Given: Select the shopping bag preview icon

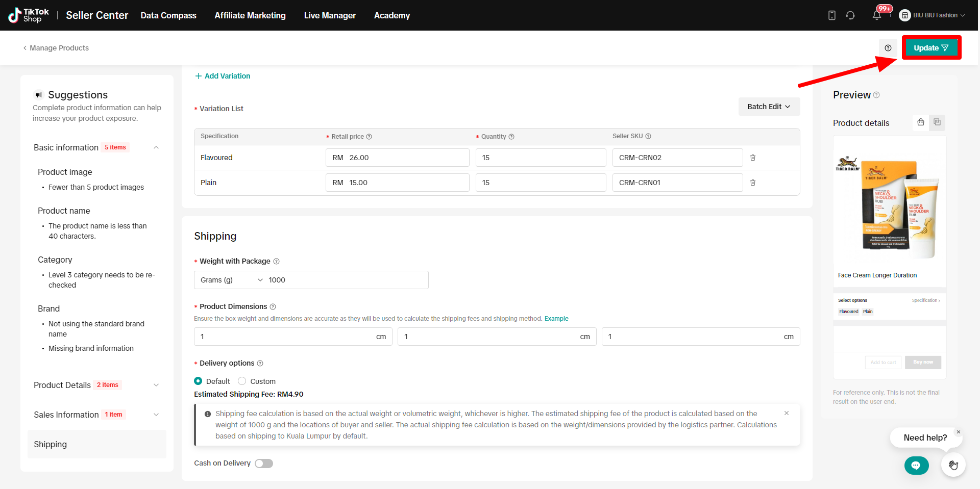Looking at the screenshot, I should pyautogui.click(x=920, y=122).
